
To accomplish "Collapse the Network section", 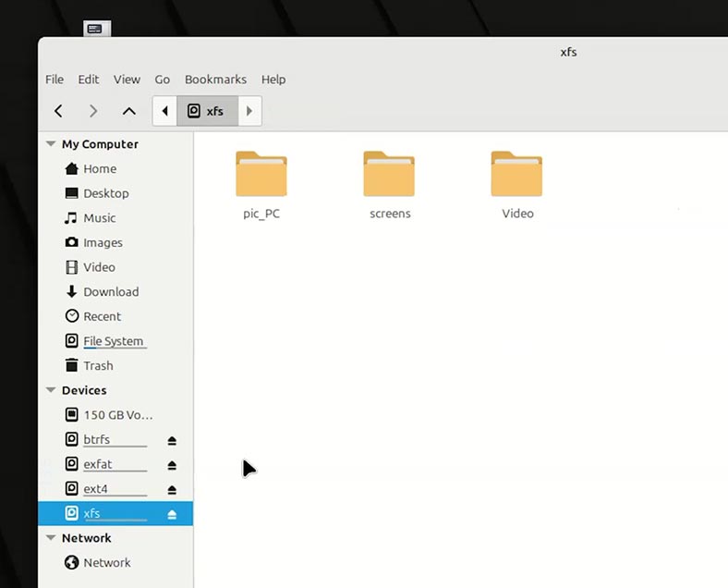I will 51,538.
